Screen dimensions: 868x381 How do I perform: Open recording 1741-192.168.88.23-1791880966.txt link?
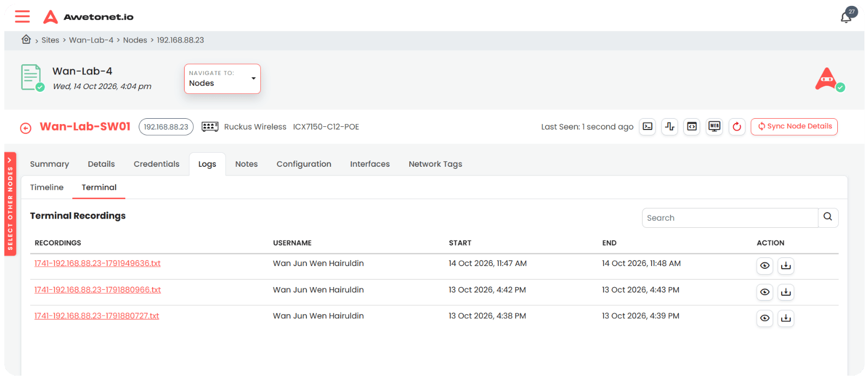click(98, 290)
